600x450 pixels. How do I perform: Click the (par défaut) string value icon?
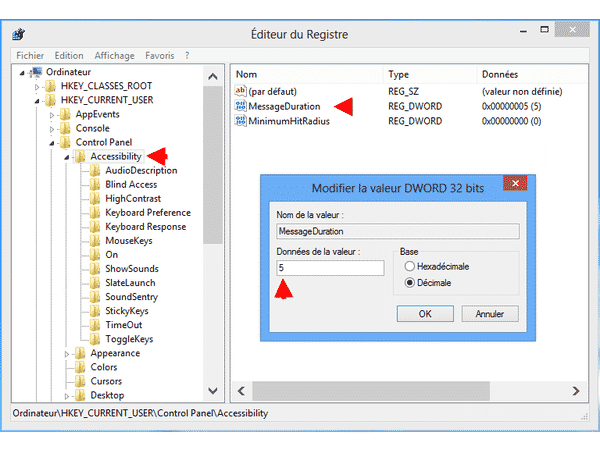[x=240, y=91]
